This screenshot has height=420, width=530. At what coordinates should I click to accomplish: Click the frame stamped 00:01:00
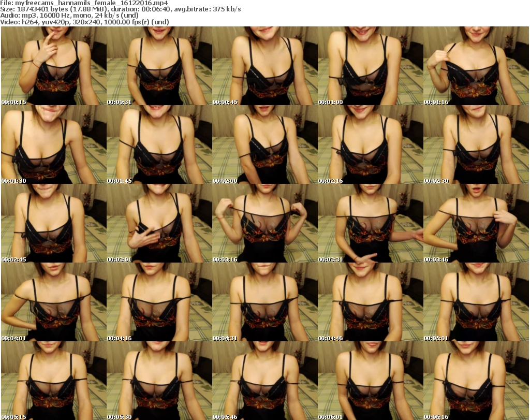pyautogui.click(x=371, y=66)
